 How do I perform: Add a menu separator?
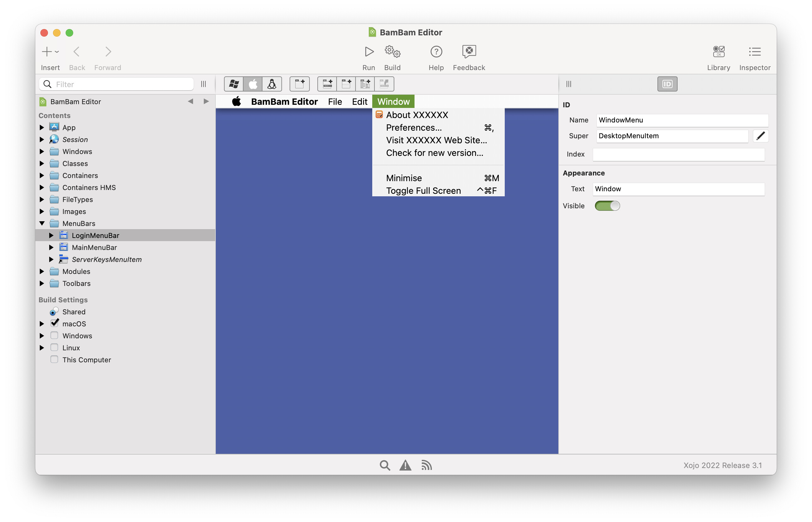click(x=346, y=84)
